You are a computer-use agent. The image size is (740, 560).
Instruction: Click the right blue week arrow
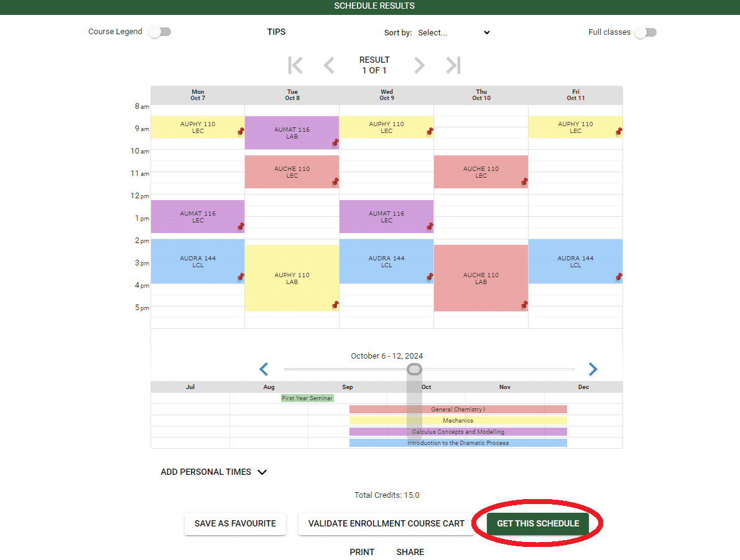[x=593, y=369]
